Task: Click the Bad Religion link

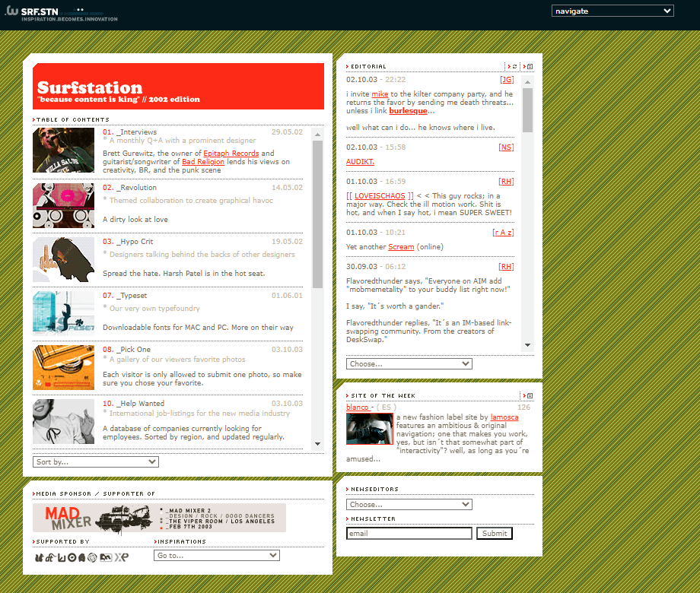Action: tap(203, 161)
